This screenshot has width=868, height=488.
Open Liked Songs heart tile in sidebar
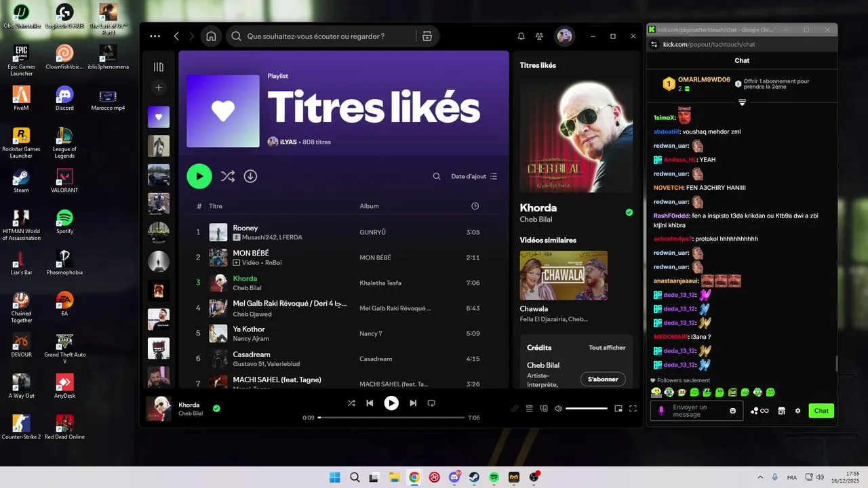pyautogui.click(x=159, y=117)
